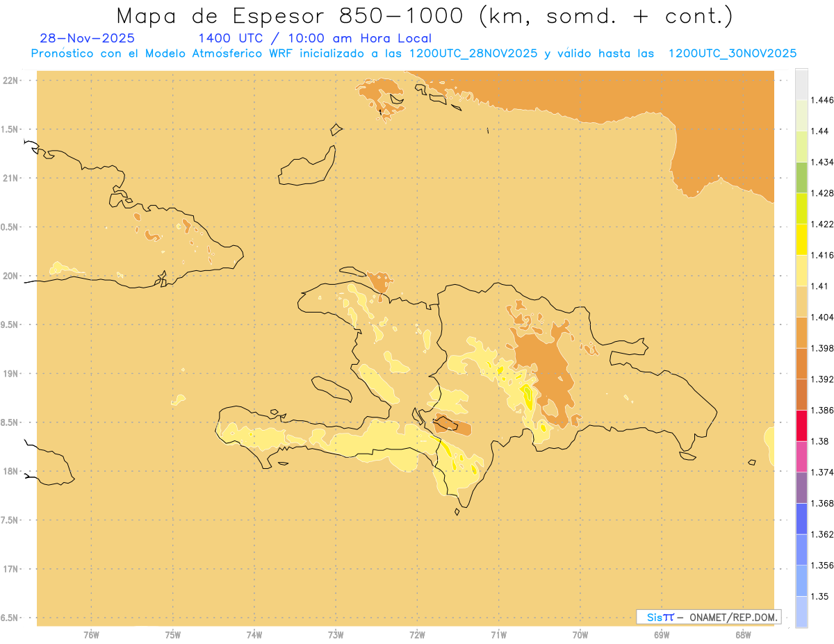Click the colorbar value 1.404
The image size is (834, 644).
tap(822, 317)
